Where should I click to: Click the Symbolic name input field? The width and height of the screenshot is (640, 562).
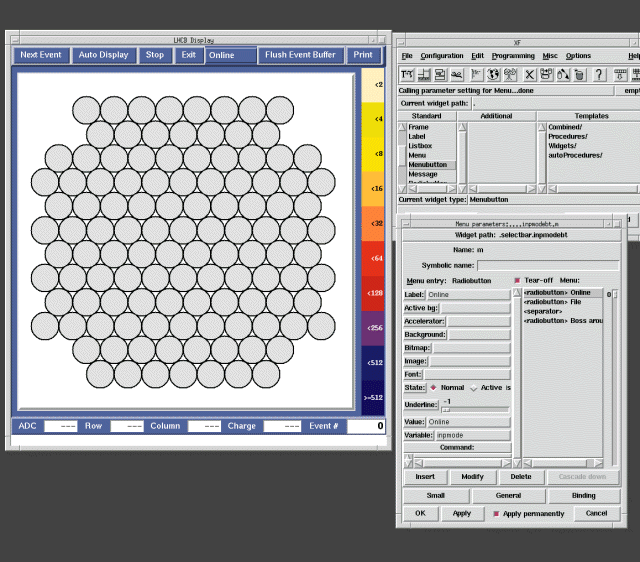547,265
